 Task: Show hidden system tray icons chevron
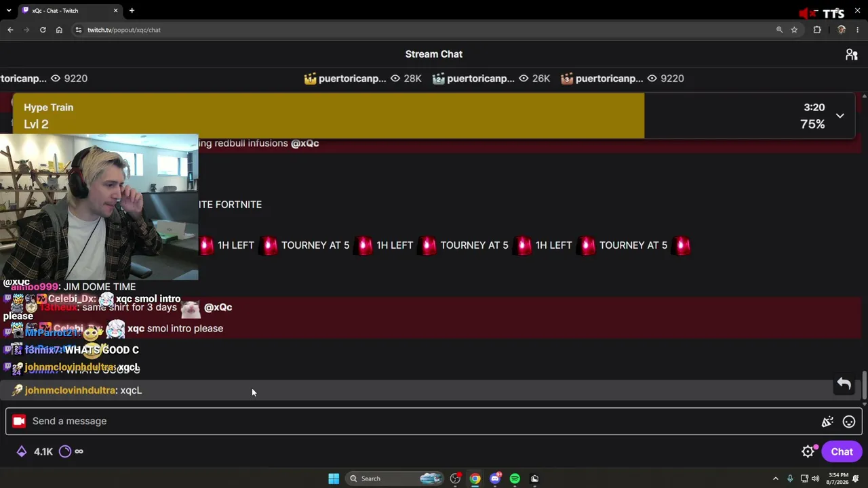click(x=776, y=479)
